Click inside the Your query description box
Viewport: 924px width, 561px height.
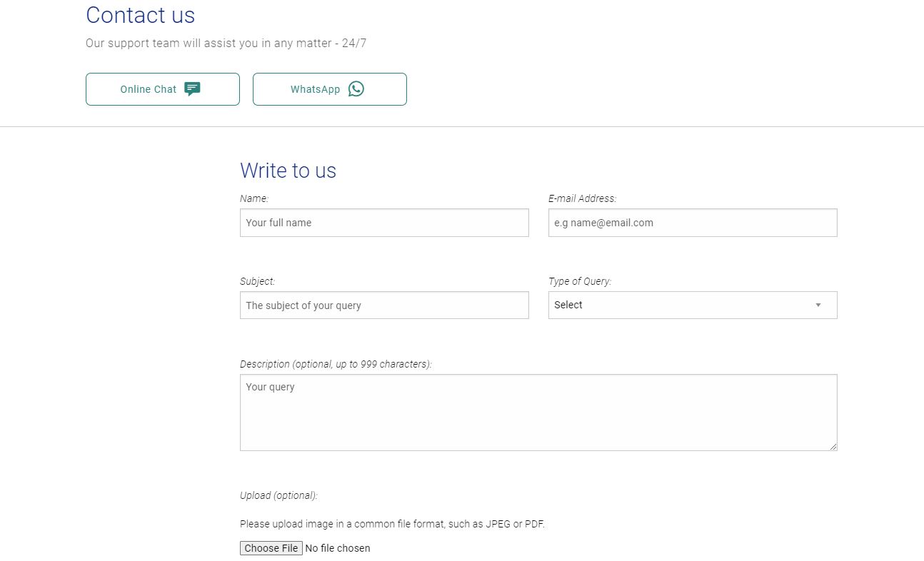[538, 413]
